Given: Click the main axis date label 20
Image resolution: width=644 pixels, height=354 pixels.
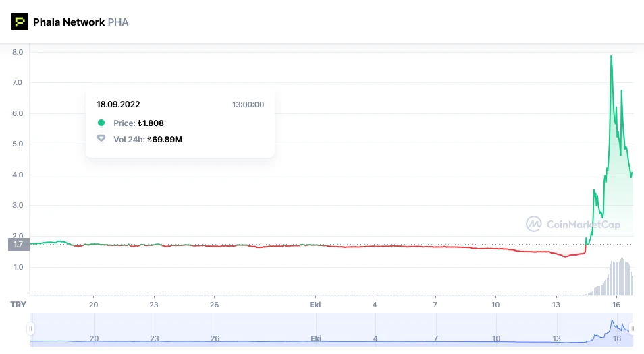Looking at the screenshot, I should 93,305.
